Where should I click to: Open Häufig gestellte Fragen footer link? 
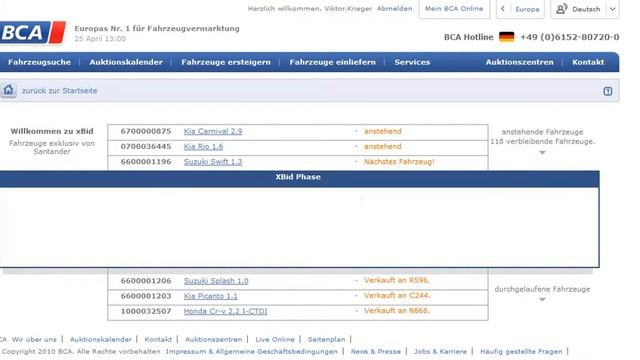point(521,351)
